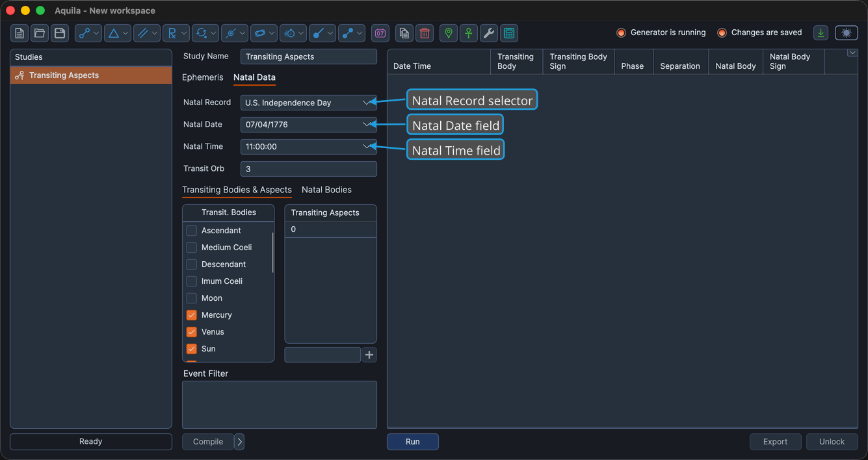Save the workspace with the floppy disk icon
Viewport: 868px width, 460px height.
click(60, 33)
